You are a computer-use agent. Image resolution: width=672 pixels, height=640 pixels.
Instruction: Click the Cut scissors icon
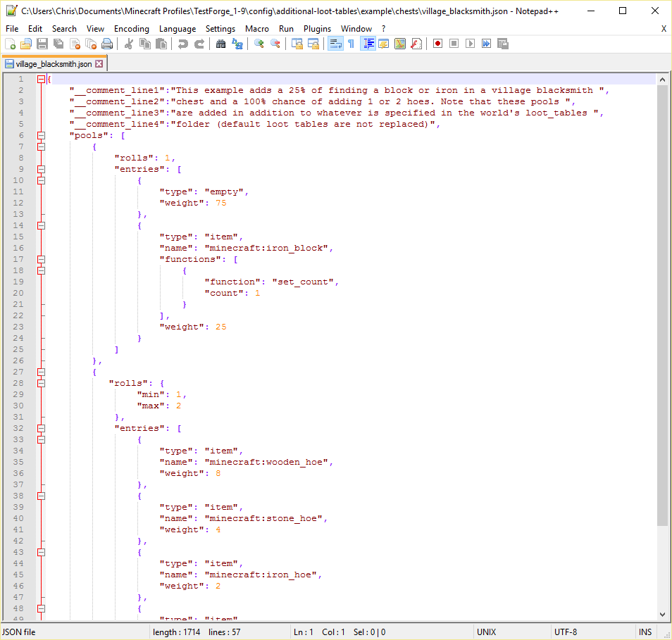coord(129,44)
